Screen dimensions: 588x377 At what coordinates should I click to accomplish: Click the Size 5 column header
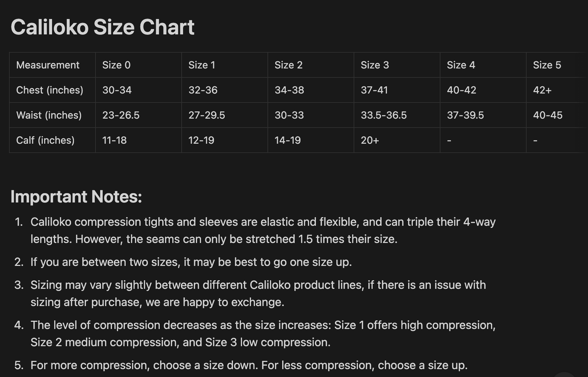click(547, 65)
